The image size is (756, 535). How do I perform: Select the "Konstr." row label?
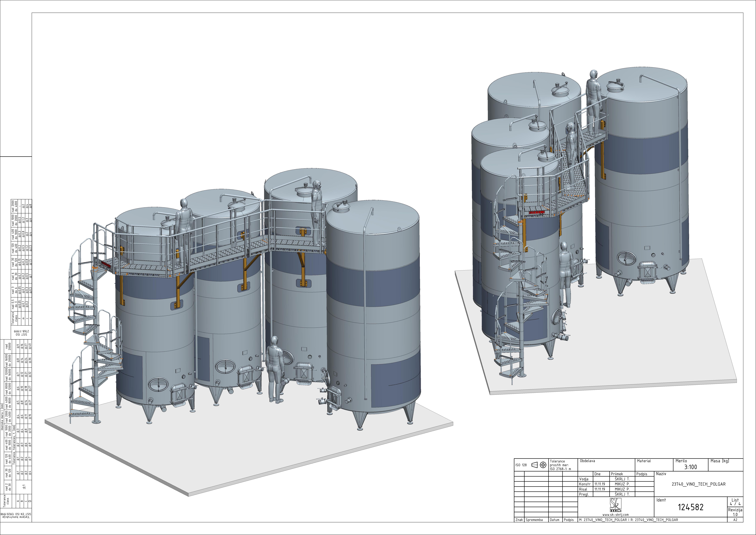pos(585,484)
